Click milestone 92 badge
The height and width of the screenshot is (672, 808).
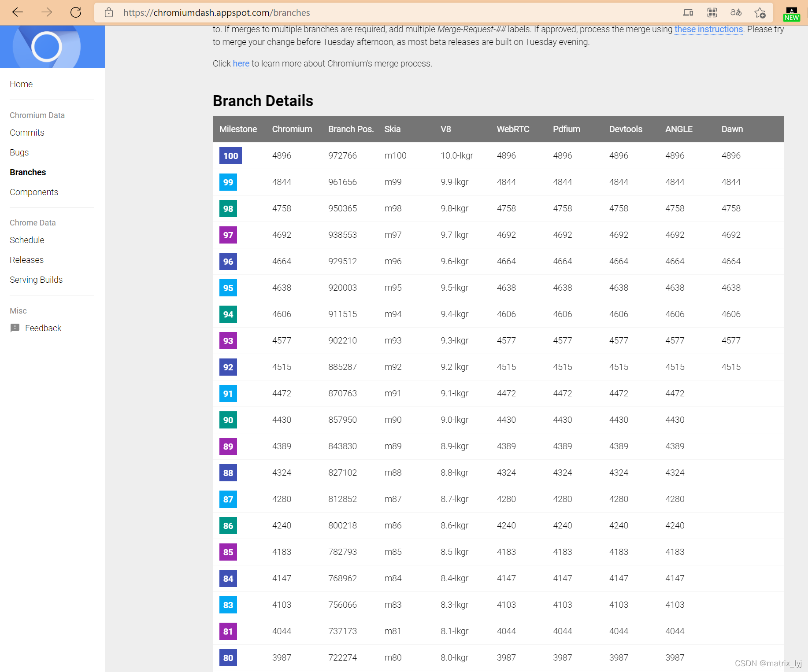(x=228, y=367)
